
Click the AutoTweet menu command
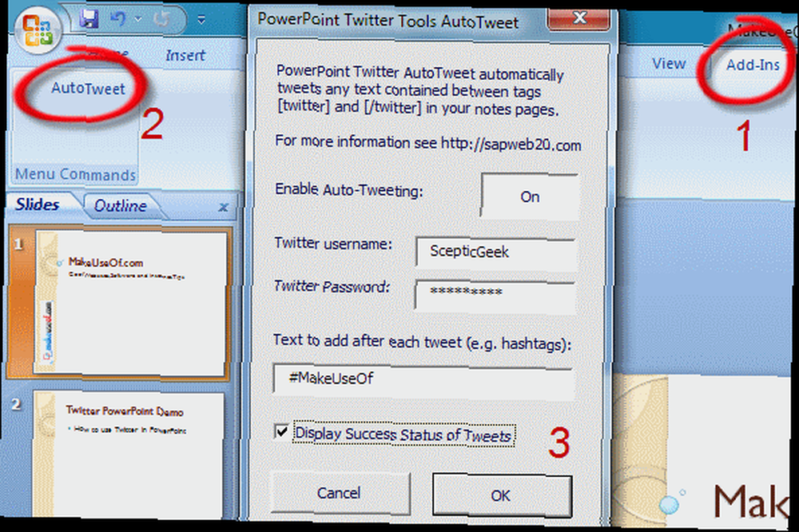pos(88,89)
